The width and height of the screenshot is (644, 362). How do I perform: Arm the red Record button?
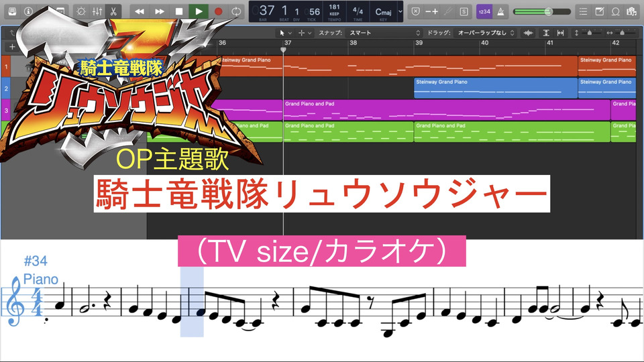coord(218,11)
